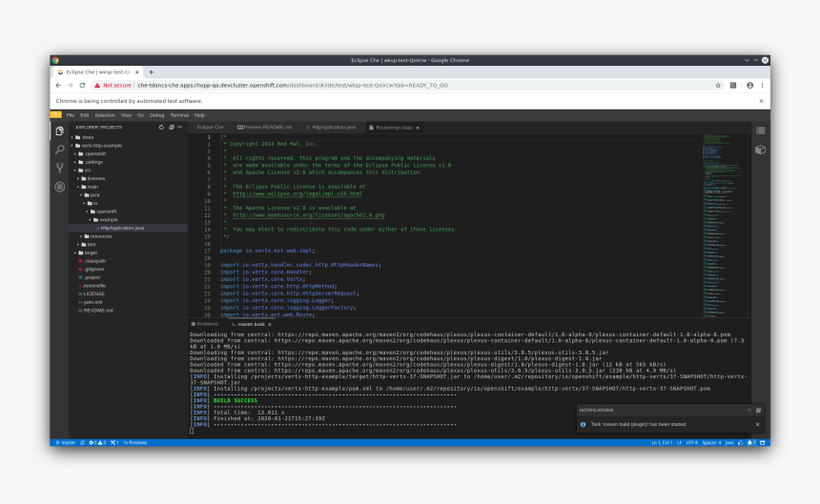Open the opensource.org apache2.0.php link

click(308, 215)
